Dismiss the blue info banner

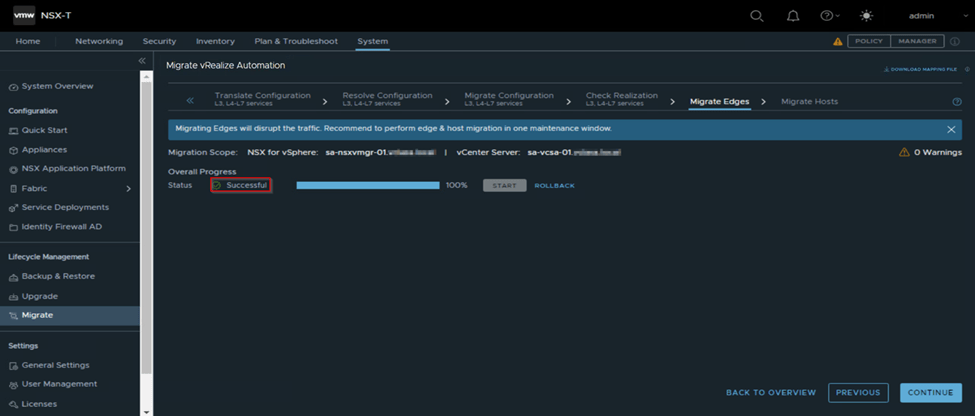click(x=951, y=129)
